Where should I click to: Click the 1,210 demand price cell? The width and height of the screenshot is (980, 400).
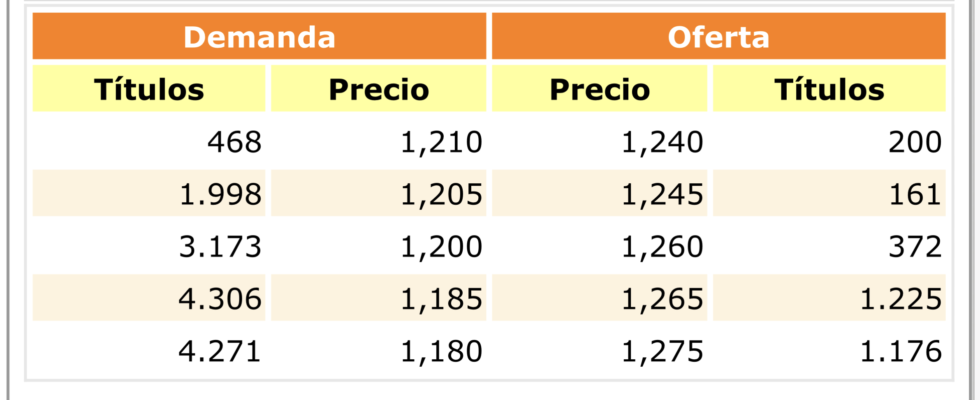tap(378, 141)
